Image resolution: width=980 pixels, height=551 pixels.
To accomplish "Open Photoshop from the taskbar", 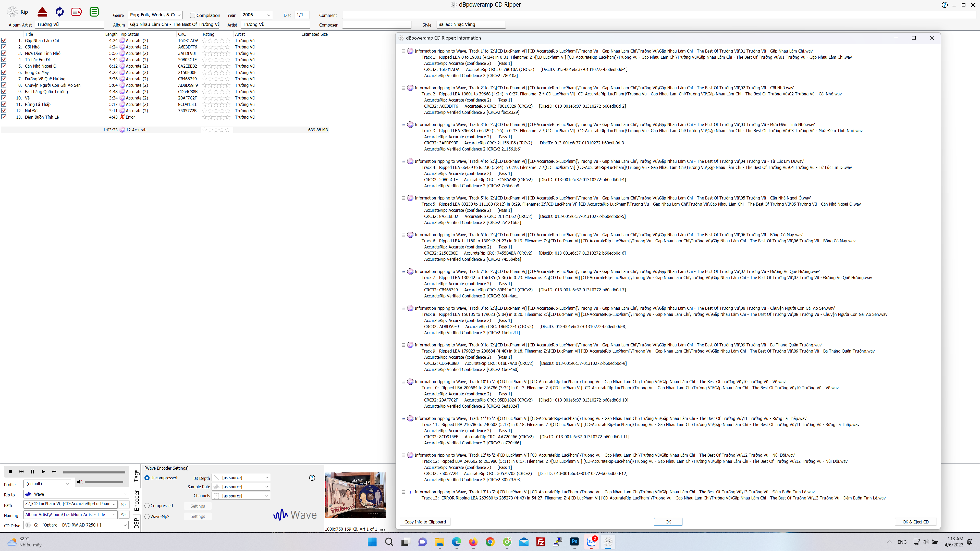I will coord(574,542).
